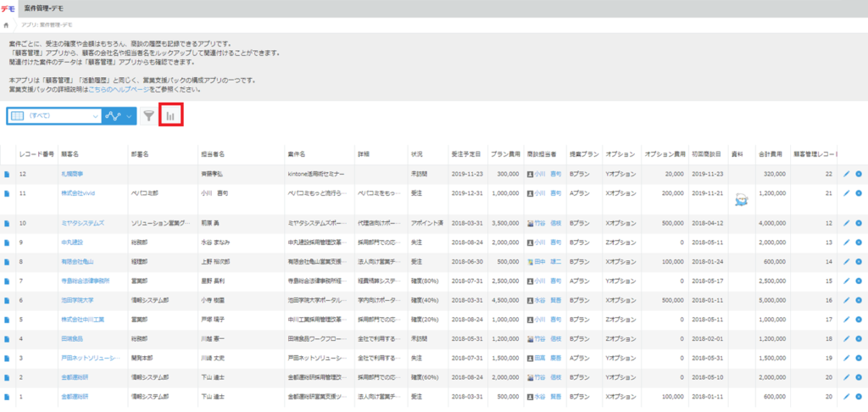Open record 11 details document icon
This screenshot has width=868, height=412.
coord(7,193)
